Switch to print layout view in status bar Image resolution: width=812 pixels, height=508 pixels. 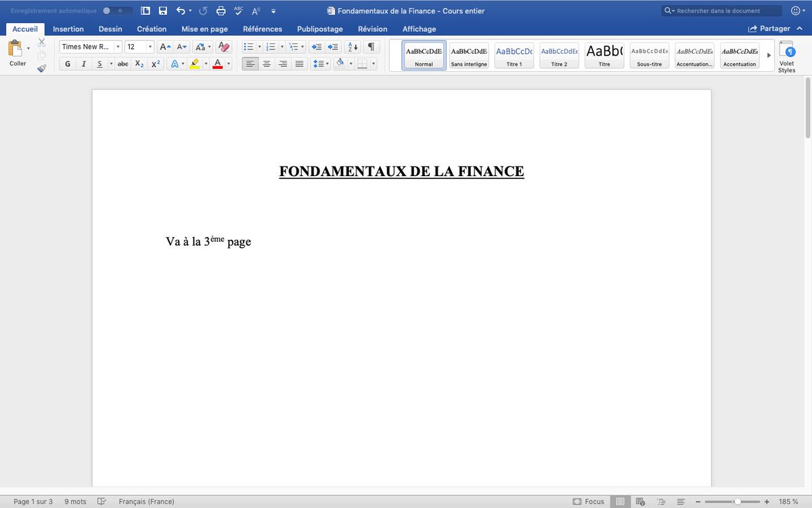[x=620, y=501]
